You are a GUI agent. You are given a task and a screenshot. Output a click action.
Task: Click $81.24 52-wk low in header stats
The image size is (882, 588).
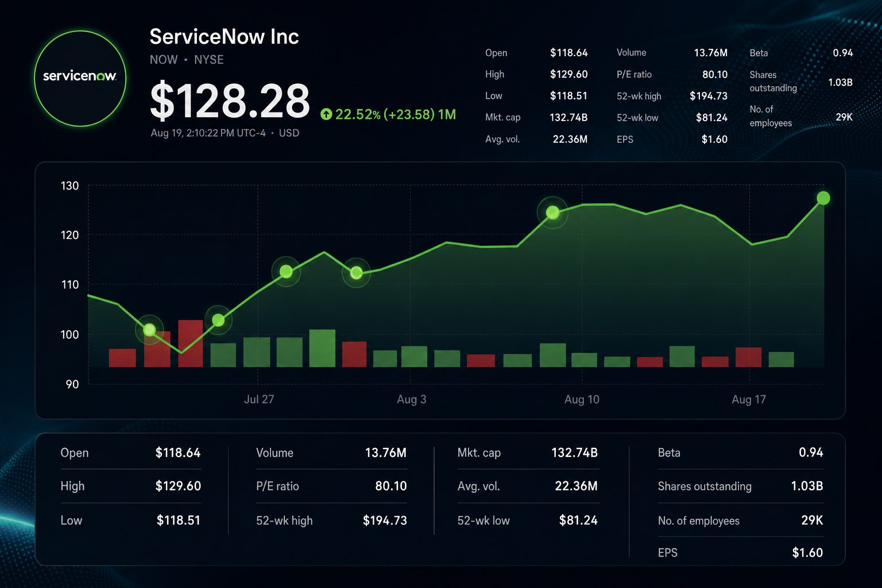(x=711, y=118)
